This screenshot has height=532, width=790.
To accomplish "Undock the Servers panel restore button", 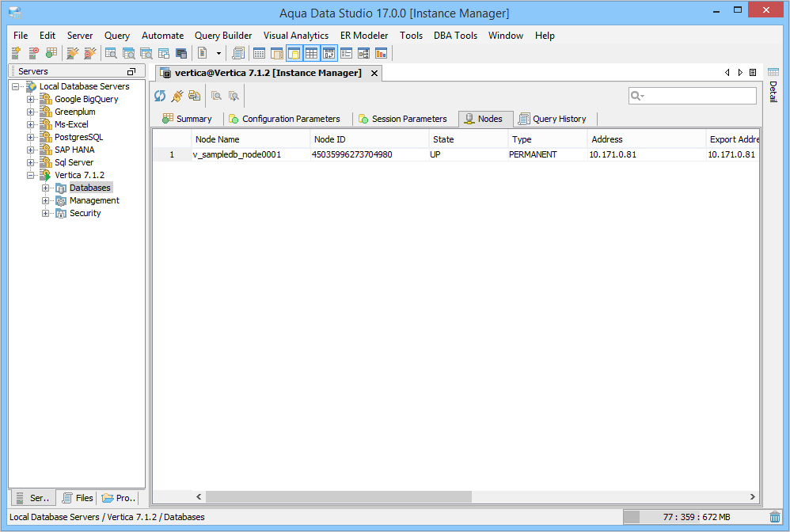I will click(x=131, y=71).
